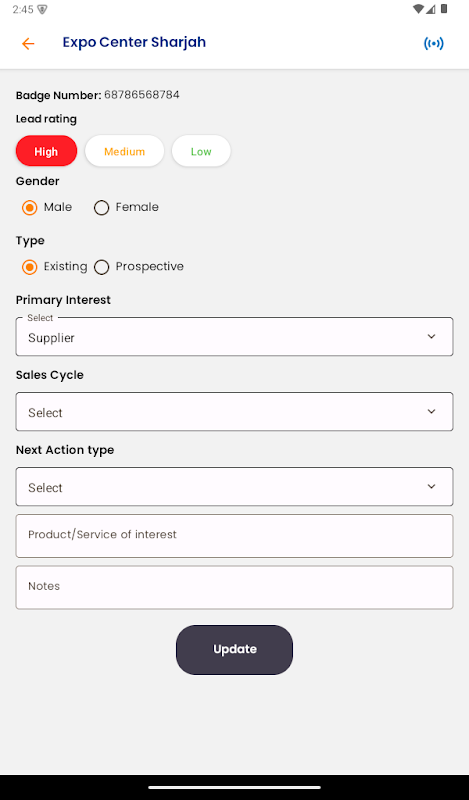The height and width of the screenshot is (800, 469).
Task: Tap the bottom navigation home handle
Action: coord(234,787)
